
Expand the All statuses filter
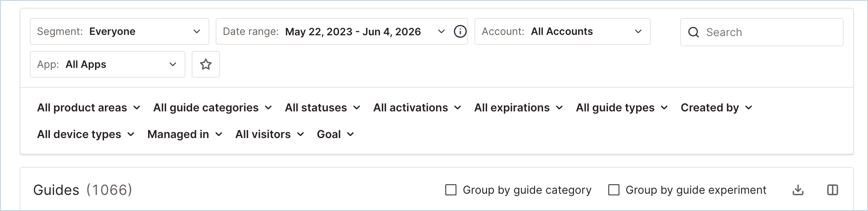click(x=322, y=108)
